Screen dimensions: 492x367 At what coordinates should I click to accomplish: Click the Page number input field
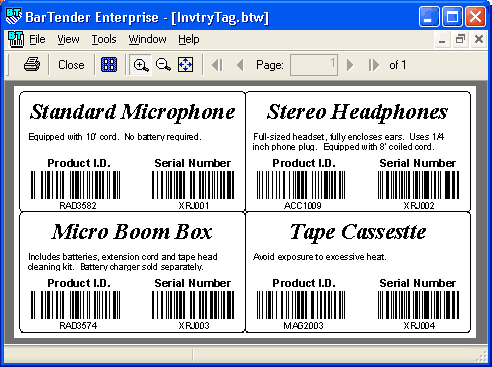click(x=314, y=65)
